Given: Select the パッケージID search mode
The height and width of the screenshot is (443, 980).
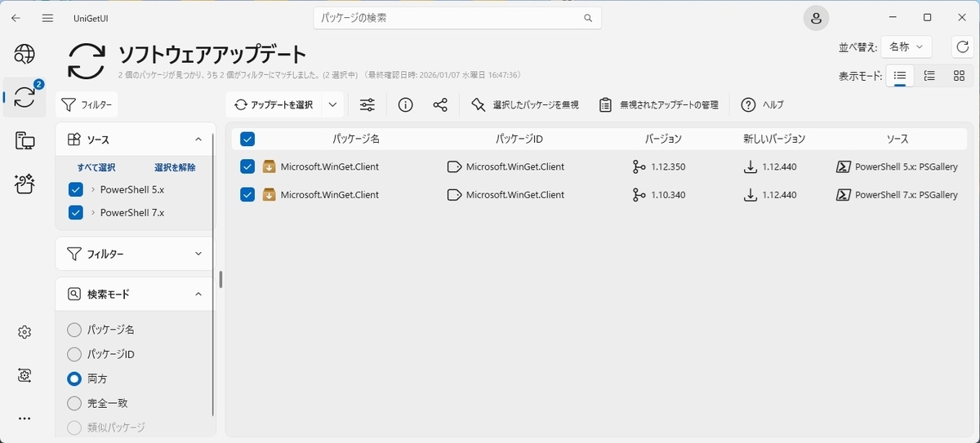Looking at the screenshot, I should 74,354.
